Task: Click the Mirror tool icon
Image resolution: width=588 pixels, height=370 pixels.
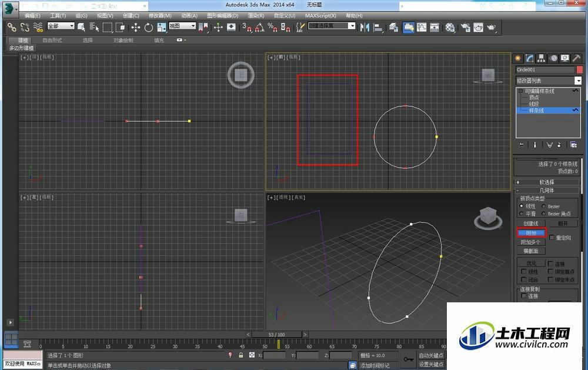Action: point(365,27)
